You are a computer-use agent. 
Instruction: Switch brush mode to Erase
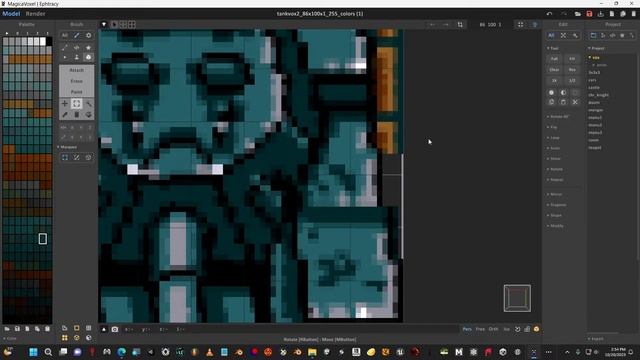point(76,81)
